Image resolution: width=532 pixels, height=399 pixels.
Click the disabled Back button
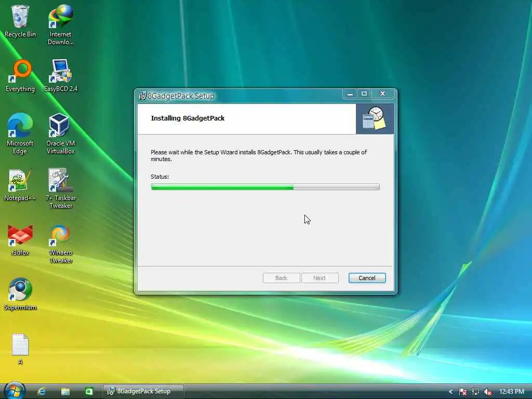tap(281, 278)
